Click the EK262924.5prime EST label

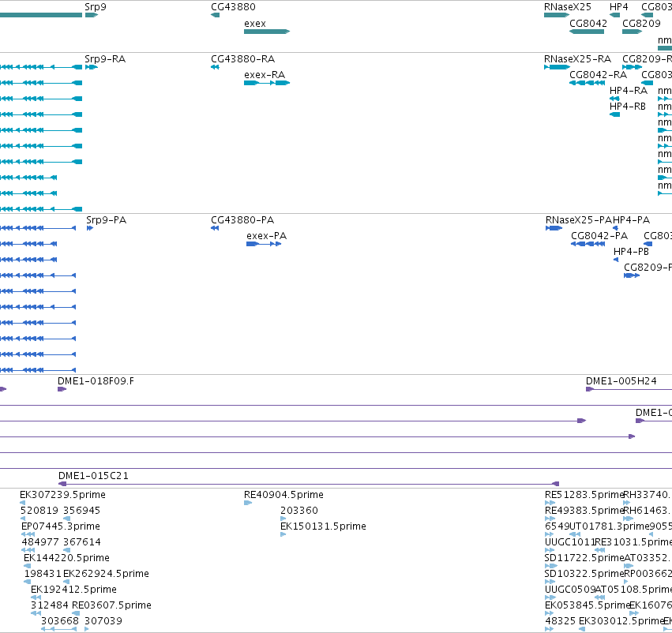pyautogui.click(x=106, y=574)
